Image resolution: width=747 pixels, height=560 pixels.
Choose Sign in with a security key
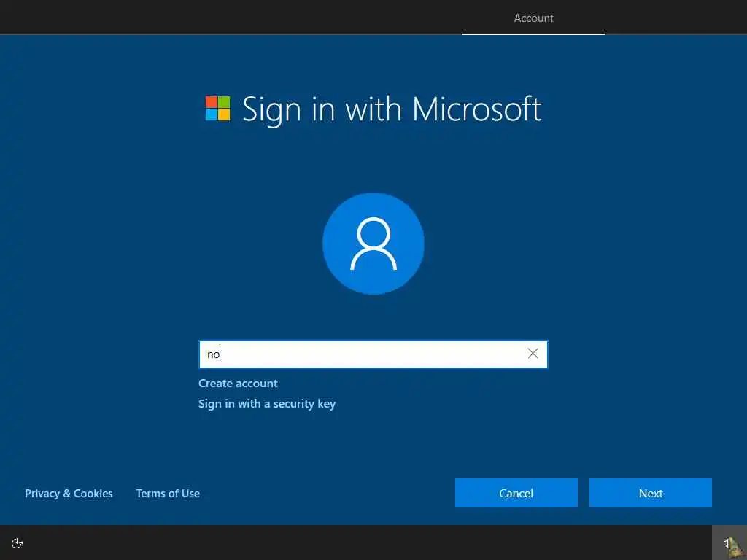click(x=267, y=404)
